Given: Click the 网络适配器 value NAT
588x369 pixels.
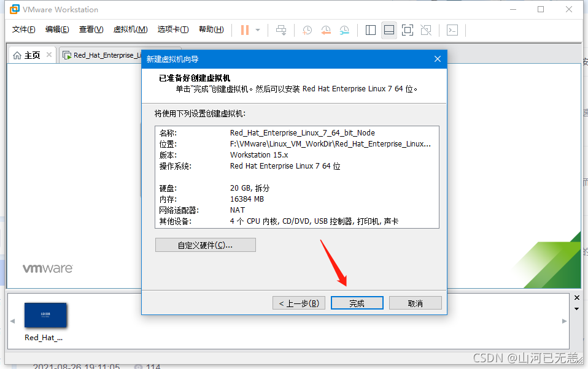Looking at the screenshot, I should pyautogui.click(x=238, y=210).
